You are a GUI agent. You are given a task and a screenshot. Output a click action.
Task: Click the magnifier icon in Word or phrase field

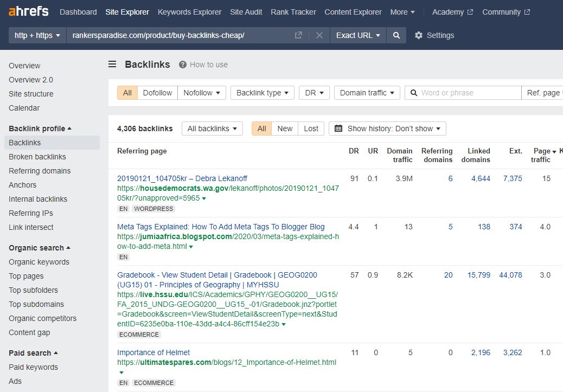pos(414,93)
